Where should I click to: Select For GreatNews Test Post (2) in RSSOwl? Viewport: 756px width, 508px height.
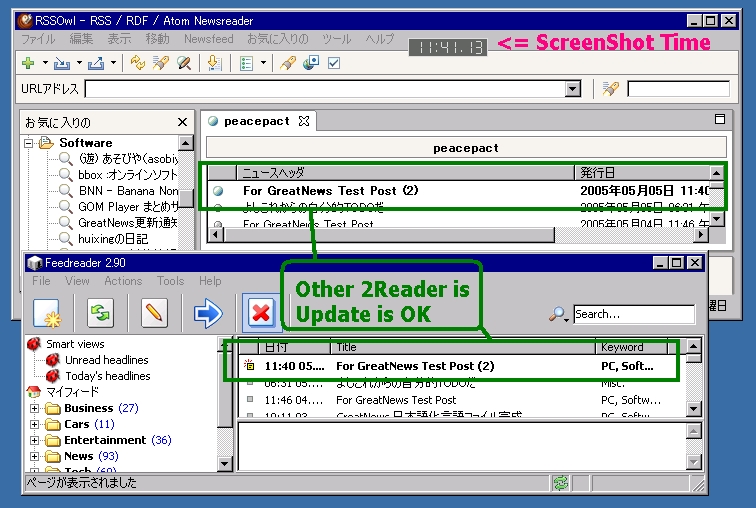(x=460, y=191)
